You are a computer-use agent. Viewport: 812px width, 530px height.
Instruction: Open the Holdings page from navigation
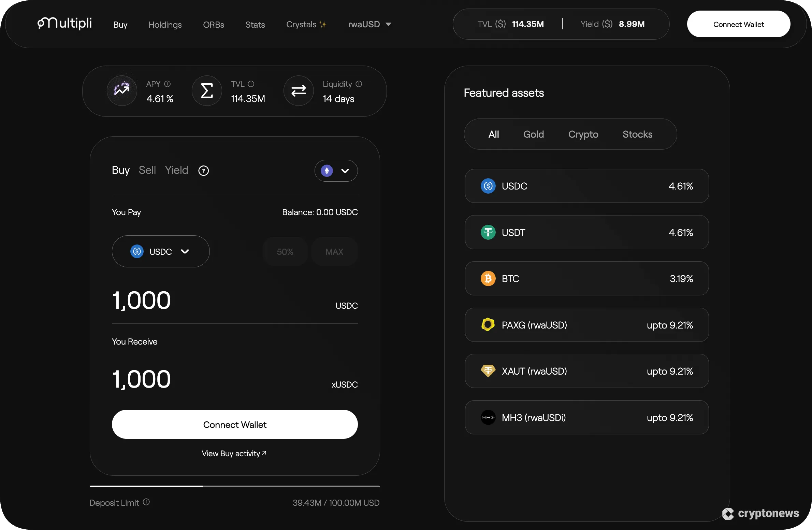[165, 25]
